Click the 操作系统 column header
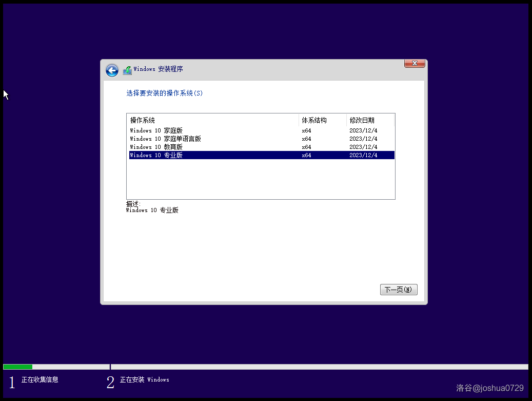This screenshot has height=401, width=532. pyautogui.click(x=214, y=120)
